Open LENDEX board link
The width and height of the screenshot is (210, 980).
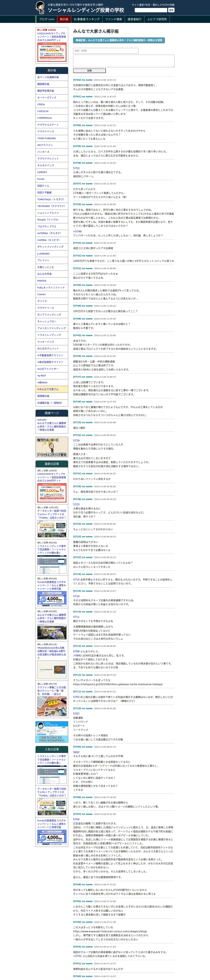click(x=52, y=172)
